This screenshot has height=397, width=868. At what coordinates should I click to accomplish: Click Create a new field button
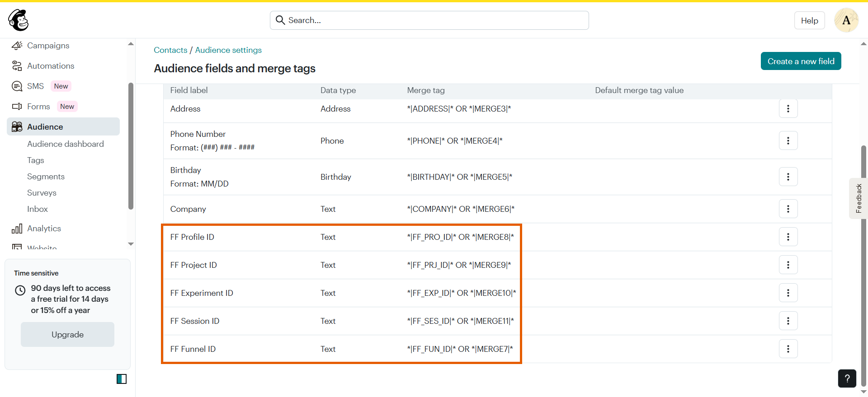tap(801, 61)
